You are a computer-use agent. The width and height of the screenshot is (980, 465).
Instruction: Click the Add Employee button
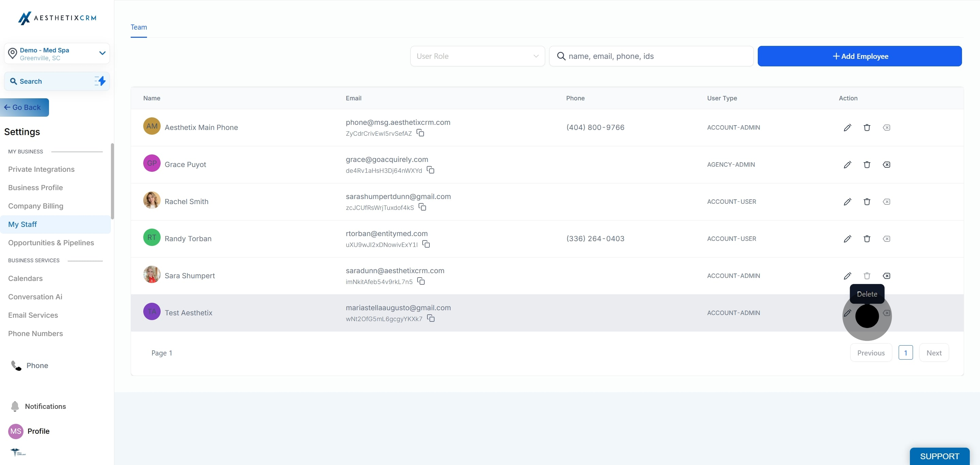click(x=860, y=56)
